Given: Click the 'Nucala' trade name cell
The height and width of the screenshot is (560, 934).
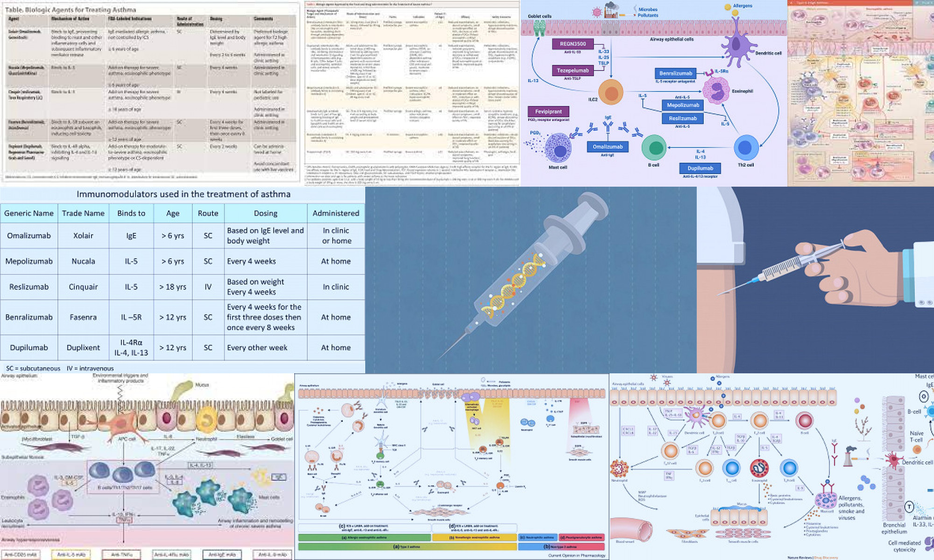Looking at the screenshot, I should 83,261.
